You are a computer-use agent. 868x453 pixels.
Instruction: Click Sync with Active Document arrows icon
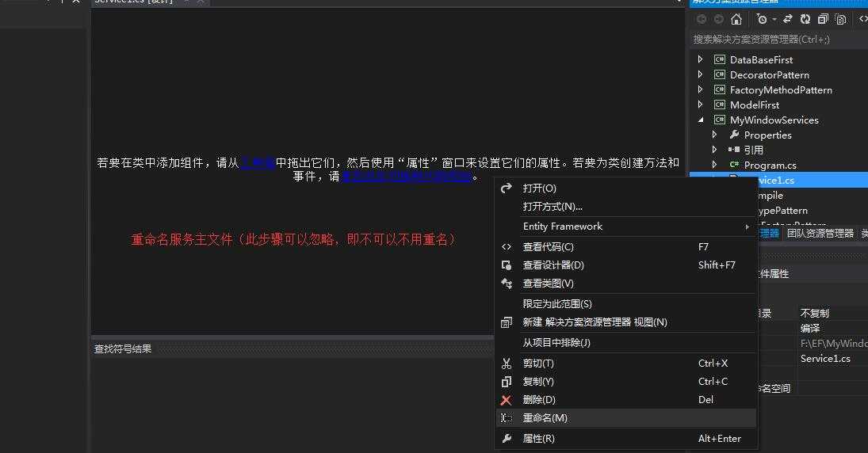click(x=788, y=19)
